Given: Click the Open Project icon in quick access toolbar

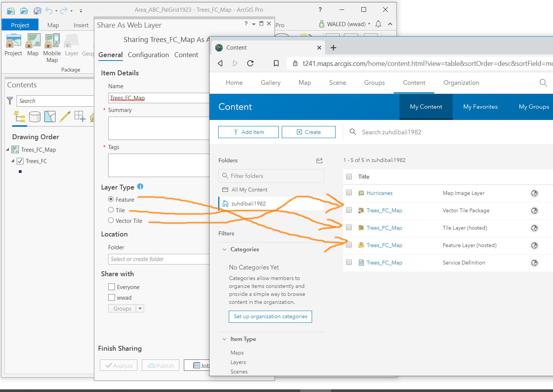Looking at the screenshot, I should click(24, 11).
